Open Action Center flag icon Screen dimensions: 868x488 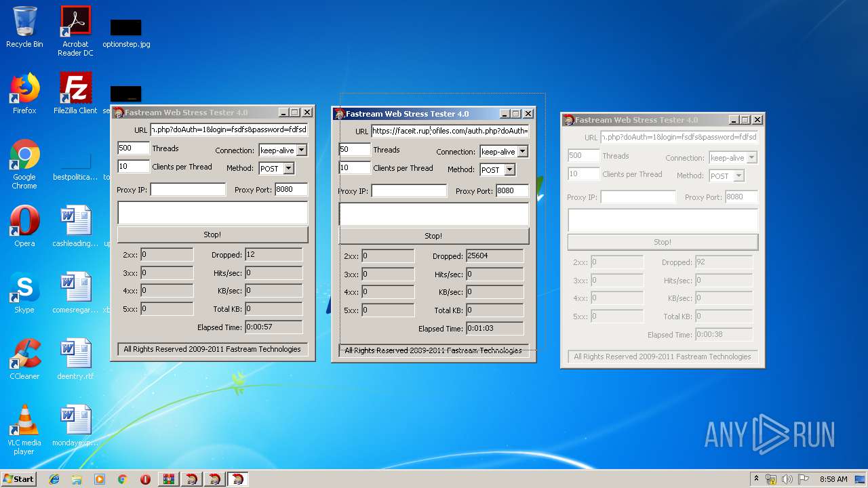[x=804, y=479]
